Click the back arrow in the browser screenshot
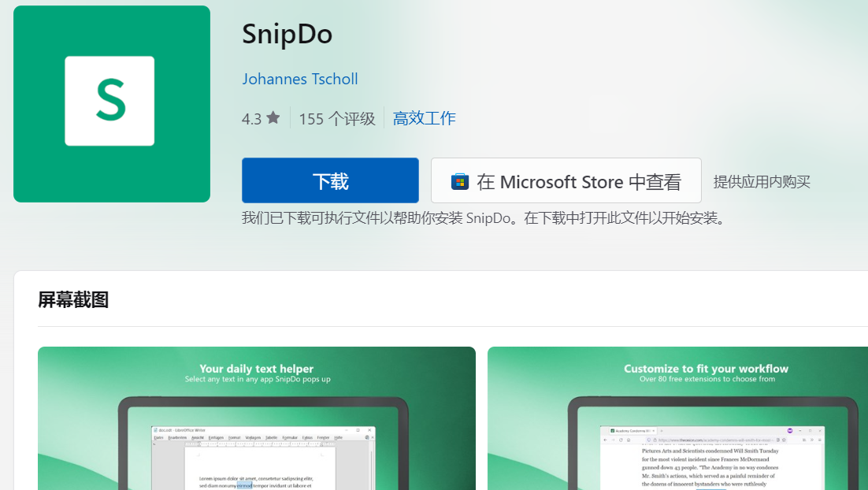The image size is (868, 490). click(605, 440)
